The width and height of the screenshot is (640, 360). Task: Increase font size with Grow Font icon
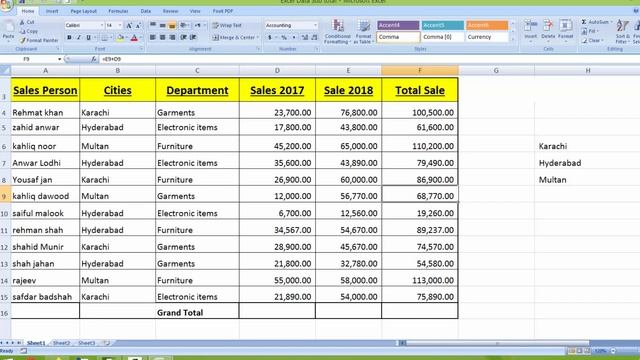point(129,25)
